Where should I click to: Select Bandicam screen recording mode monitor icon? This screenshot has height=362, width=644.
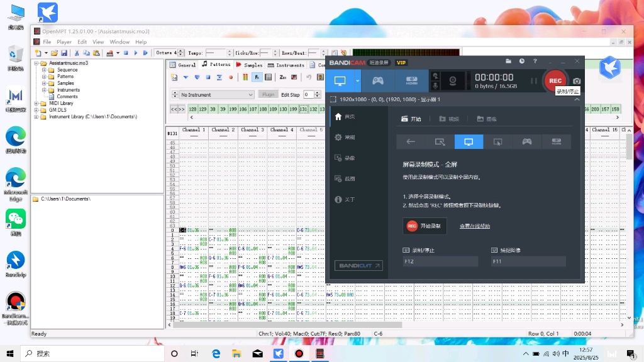(340, 81)
